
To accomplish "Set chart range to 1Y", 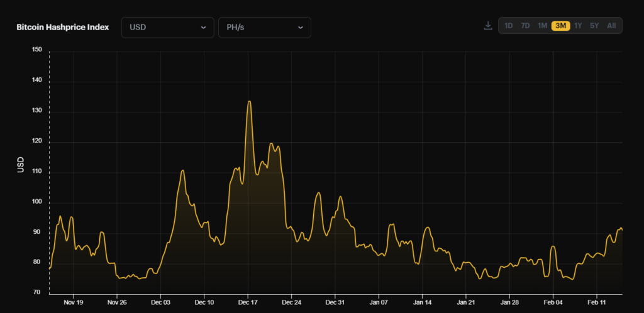I will click(x=578, y=26).
